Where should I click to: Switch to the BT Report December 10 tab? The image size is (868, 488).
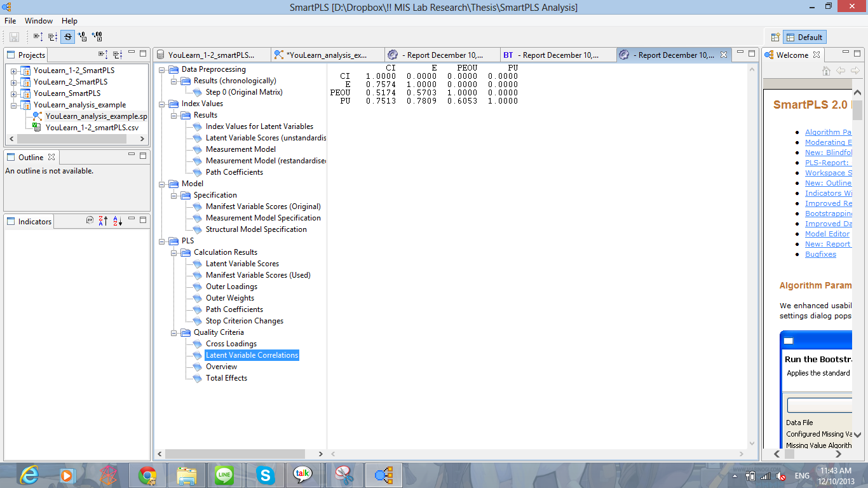(557, 55)
